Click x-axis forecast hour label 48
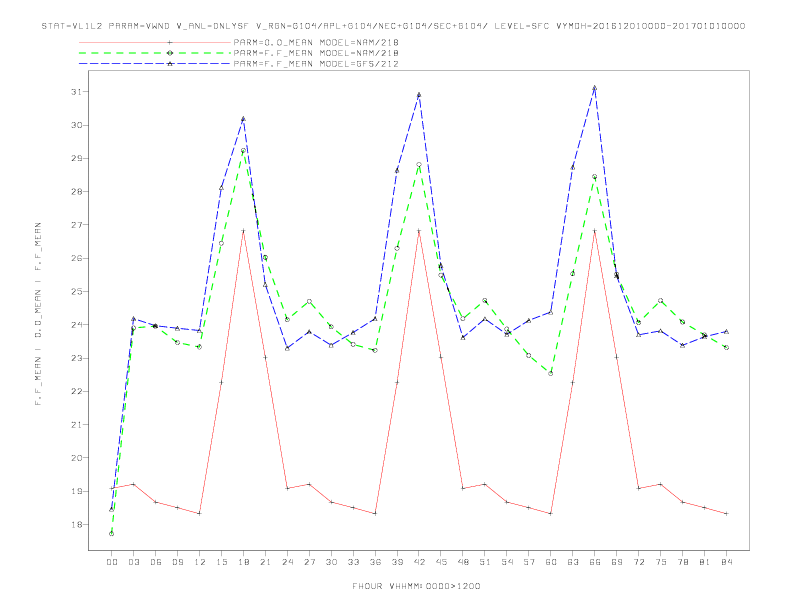The height and width of the screenshot is (612, 792). coord(463,562)
